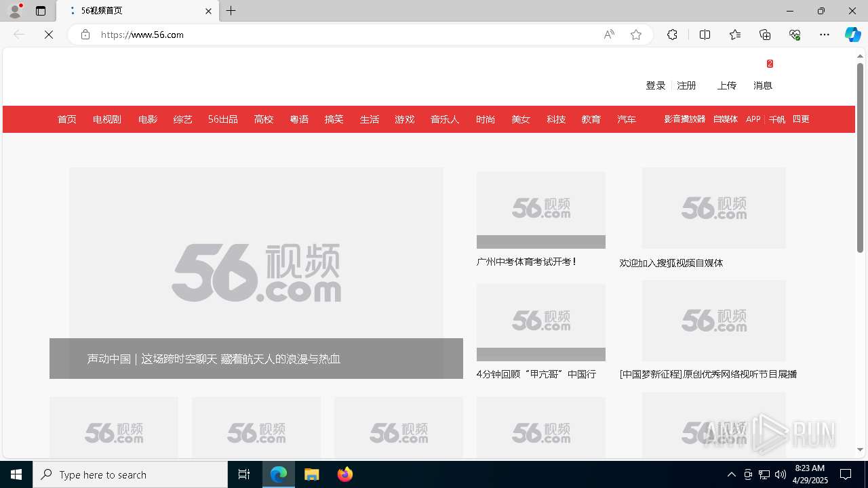Click the 影音播放器 link
The width and height of the screenshot is (868, 488).
coord(685,119)
